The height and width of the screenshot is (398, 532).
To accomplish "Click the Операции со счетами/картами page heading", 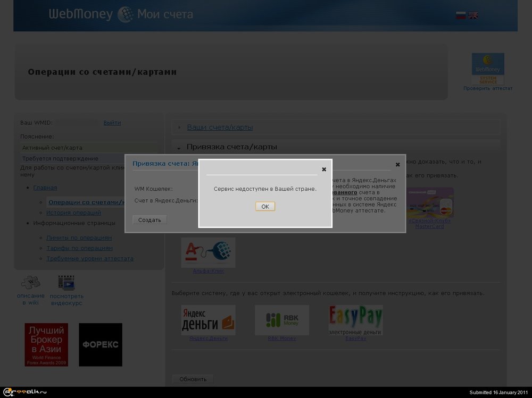I will click(102, 72).
